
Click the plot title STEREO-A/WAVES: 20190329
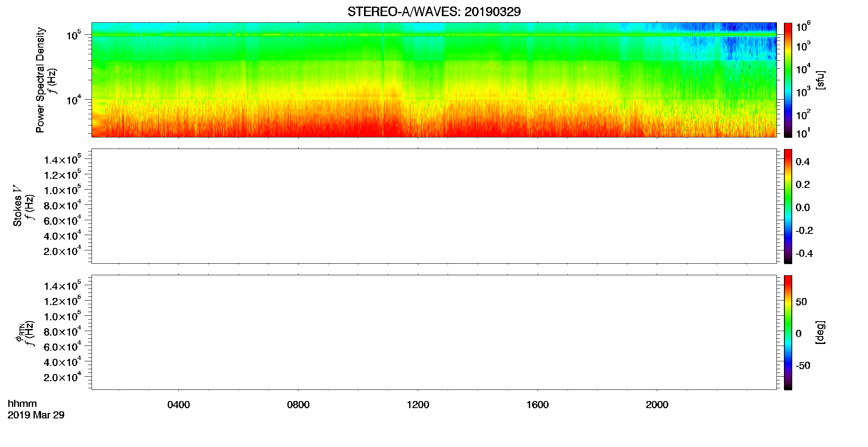click(x=434, y=12)
